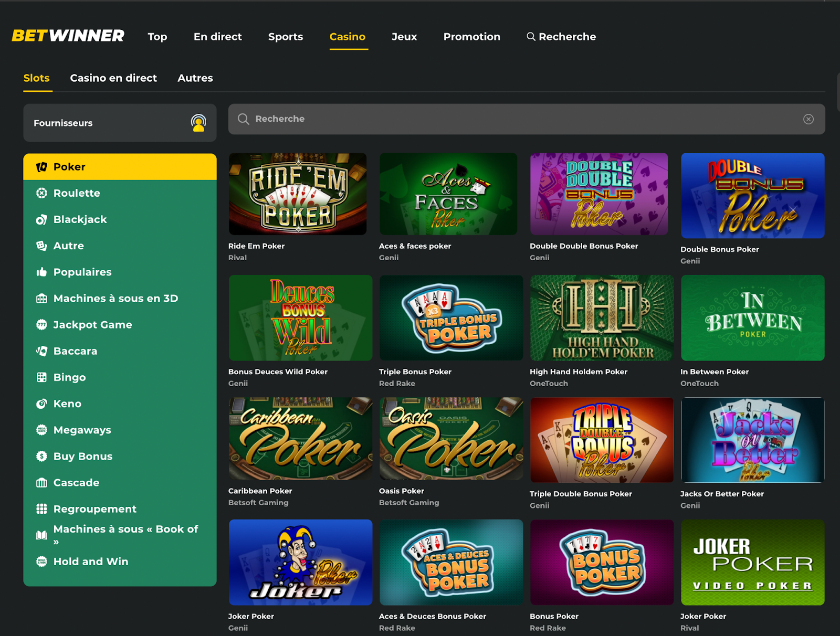Click the Populaires thumbs-up icon

click(41, 272)
